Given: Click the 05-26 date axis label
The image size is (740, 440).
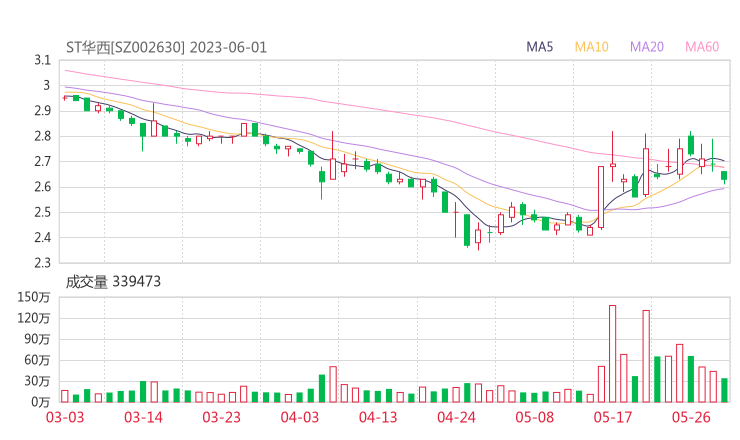Looking at the screenshot, I should [691, 417].
